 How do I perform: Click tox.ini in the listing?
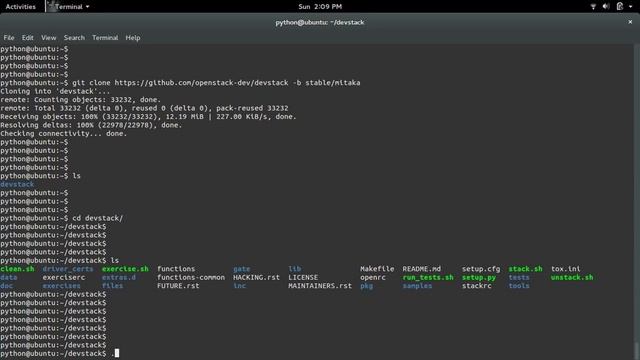(x=566, y=269)
